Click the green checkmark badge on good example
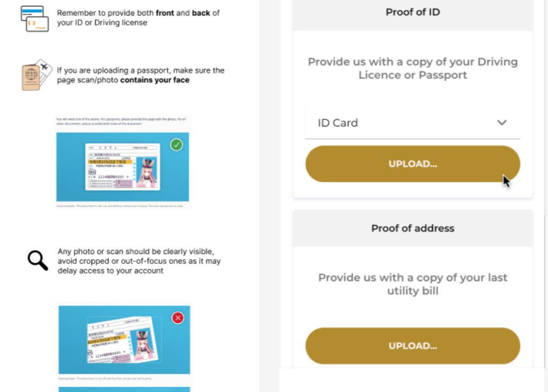Viewport: 548px width, 392px height. pyautogui.click(x=176, y=144)
